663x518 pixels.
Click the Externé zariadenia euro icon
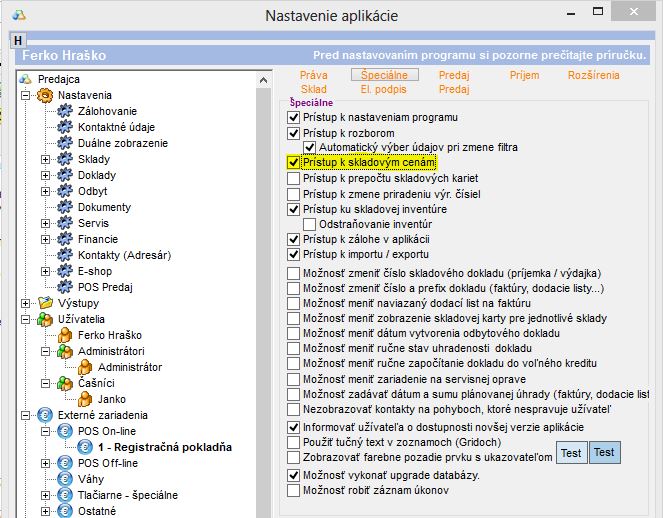coord(45,415)
